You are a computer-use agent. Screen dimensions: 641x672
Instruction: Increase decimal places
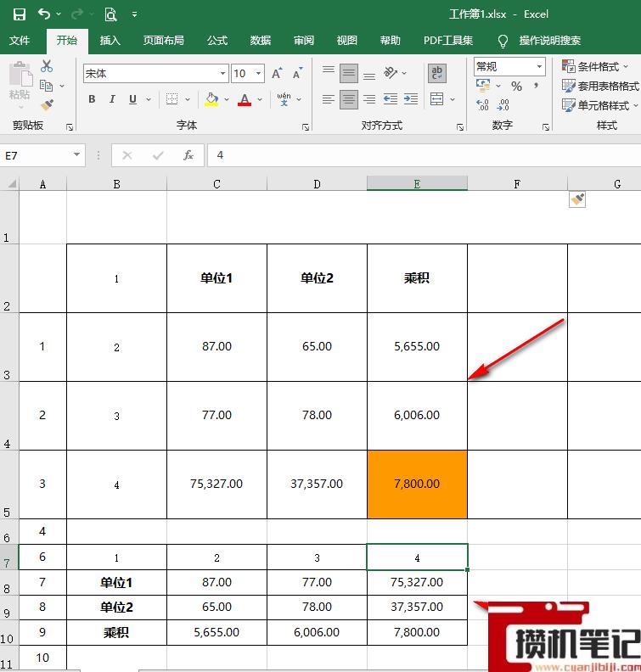(483, 105)
